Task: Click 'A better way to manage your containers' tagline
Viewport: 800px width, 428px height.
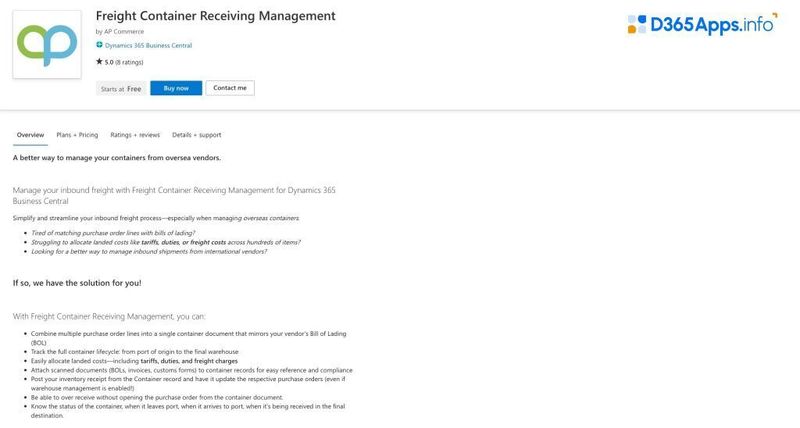Action: pyautogui.click(x=117, y=158)
